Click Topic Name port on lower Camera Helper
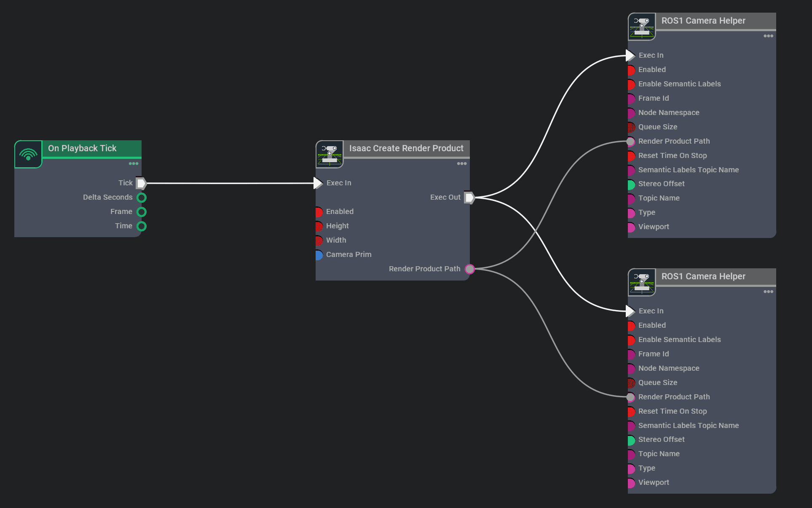The height and width of the screenshot is (508, 812). click(x=631, y=454)
